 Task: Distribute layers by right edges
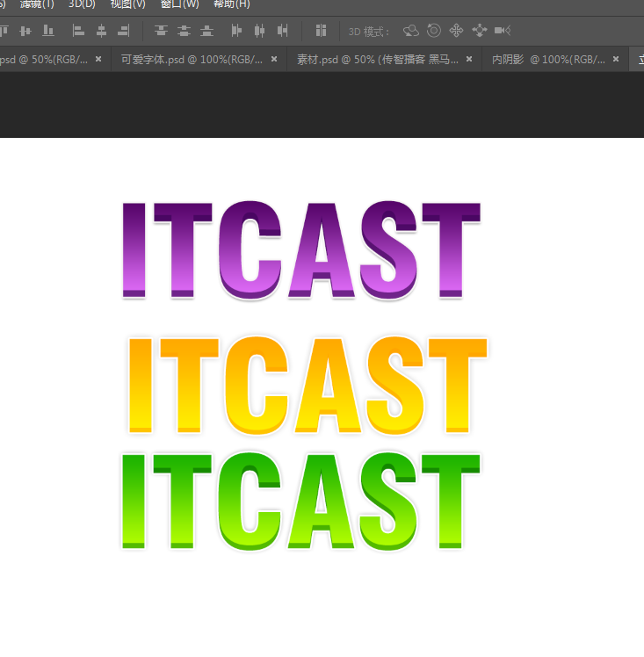click(282, 31)
